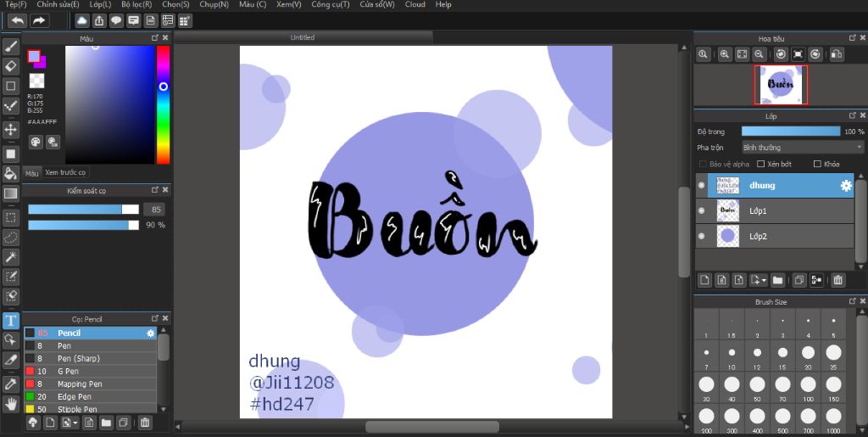Fit canvas to window in Navigator
This screenshot has width=868, height=437.
click(x=742, y=54)
